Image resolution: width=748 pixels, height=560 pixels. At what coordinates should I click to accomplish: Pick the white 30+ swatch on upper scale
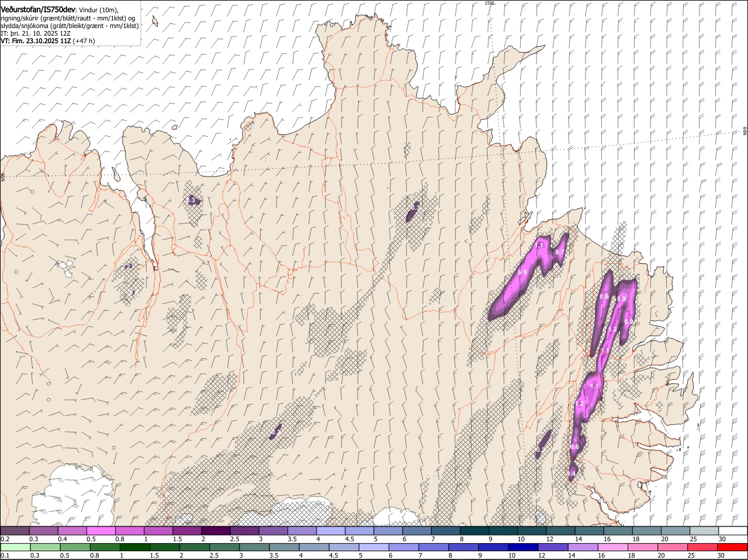(732, 531)
